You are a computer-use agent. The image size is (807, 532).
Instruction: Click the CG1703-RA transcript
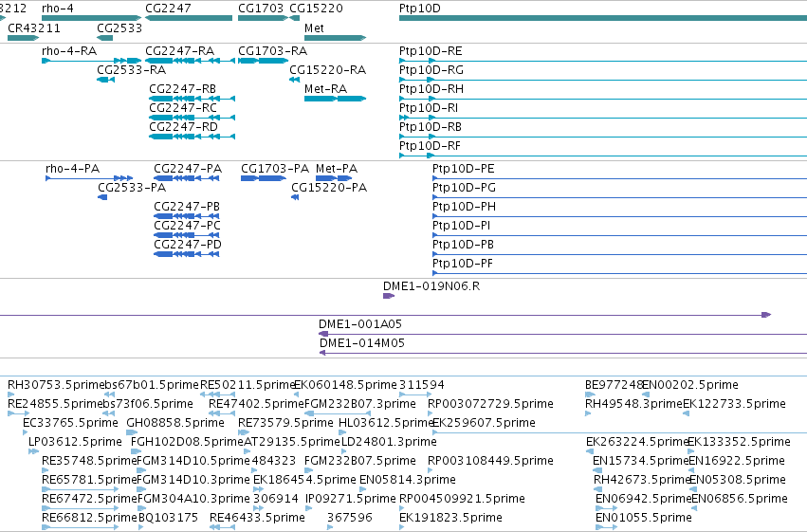(263, 61)
